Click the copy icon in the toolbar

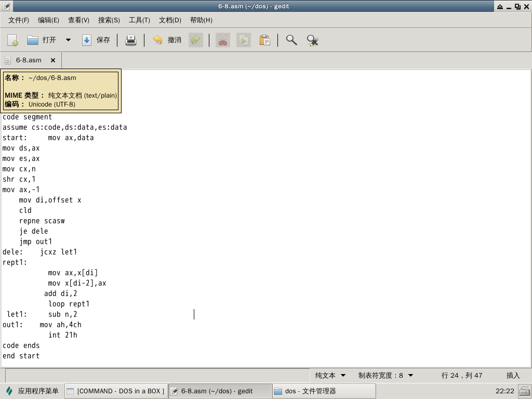(x=244, y=40)
